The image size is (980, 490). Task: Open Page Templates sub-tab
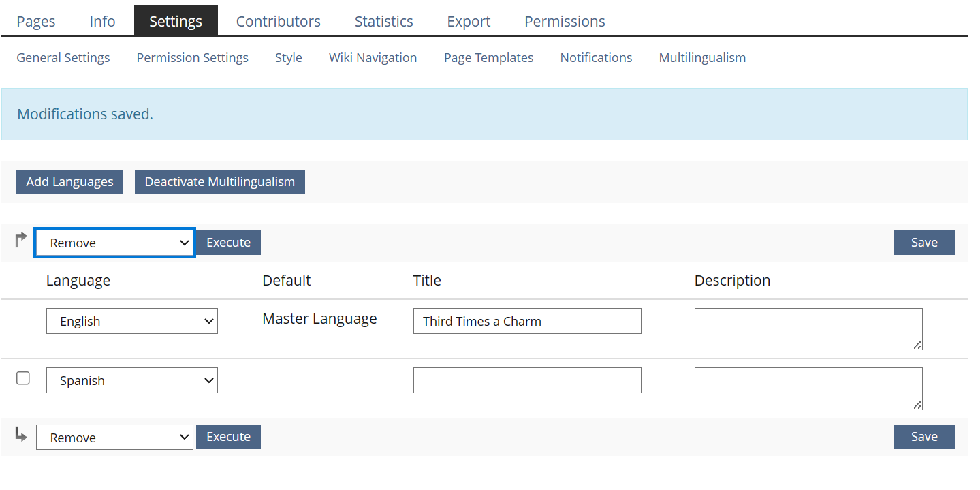click(488, 58)
